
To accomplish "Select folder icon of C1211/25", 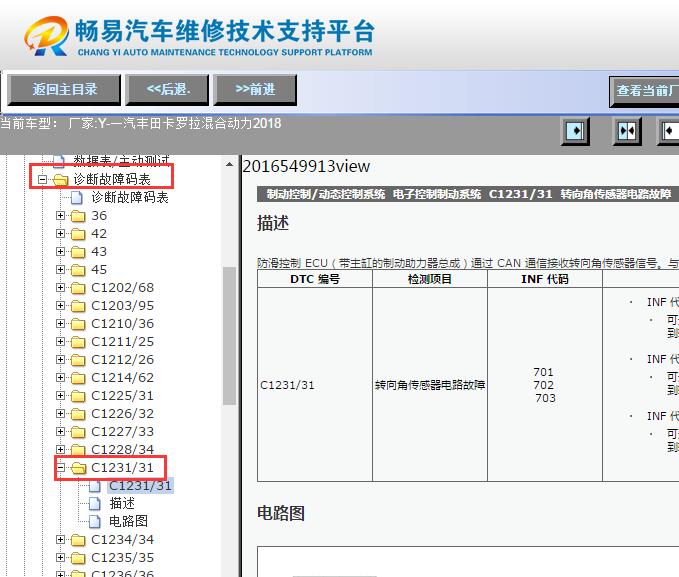I will pyautogui.click(x=78, y=342).
